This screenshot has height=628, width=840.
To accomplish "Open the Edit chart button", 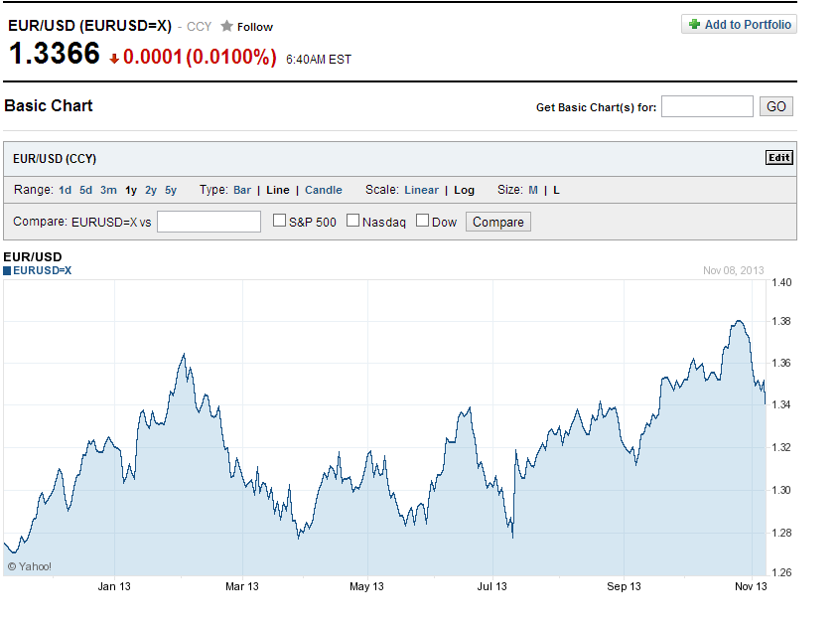I will tap(779, 158).
